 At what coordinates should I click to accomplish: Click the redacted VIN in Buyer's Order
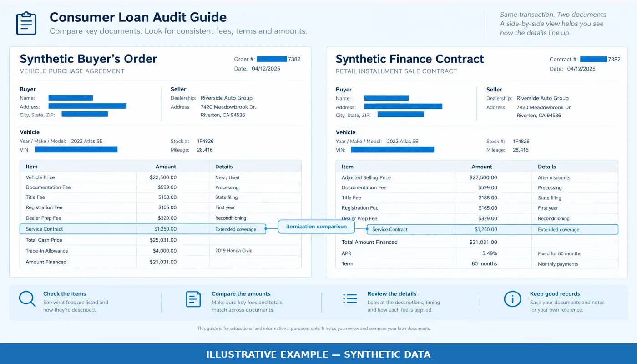point(76,149)
